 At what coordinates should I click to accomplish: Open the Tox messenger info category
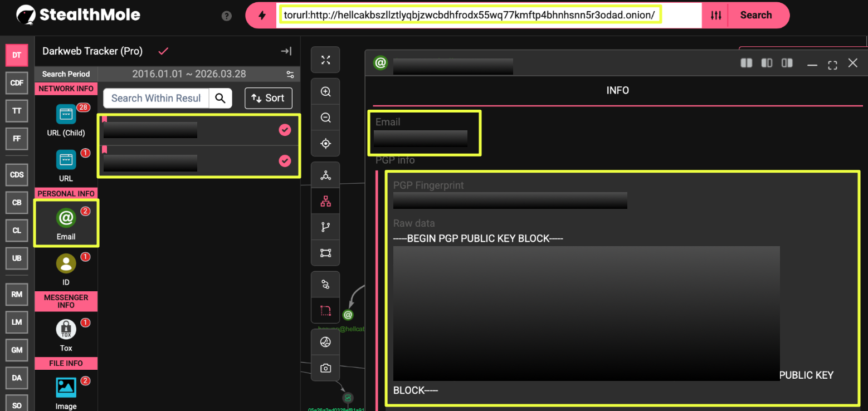tap(66, 334)
